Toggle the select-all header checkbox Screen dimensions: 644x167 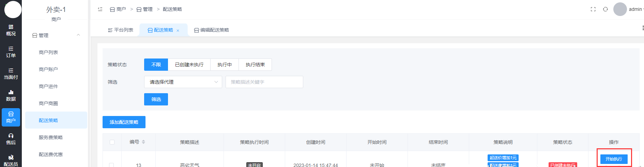click(112, 142)
